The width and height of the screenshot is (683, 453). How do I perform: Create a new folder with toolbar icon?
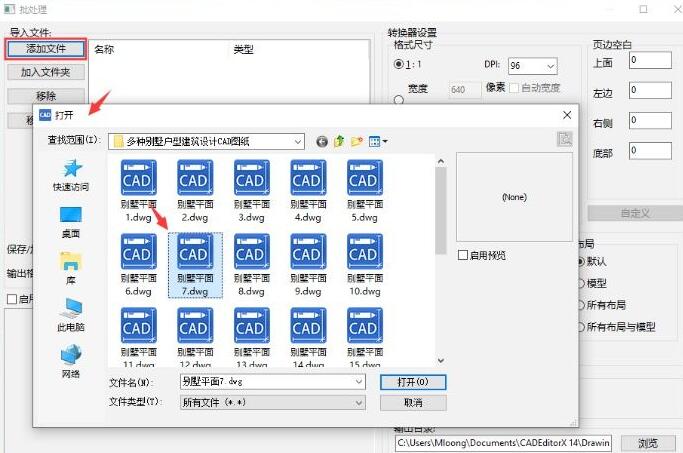point(357,142)
